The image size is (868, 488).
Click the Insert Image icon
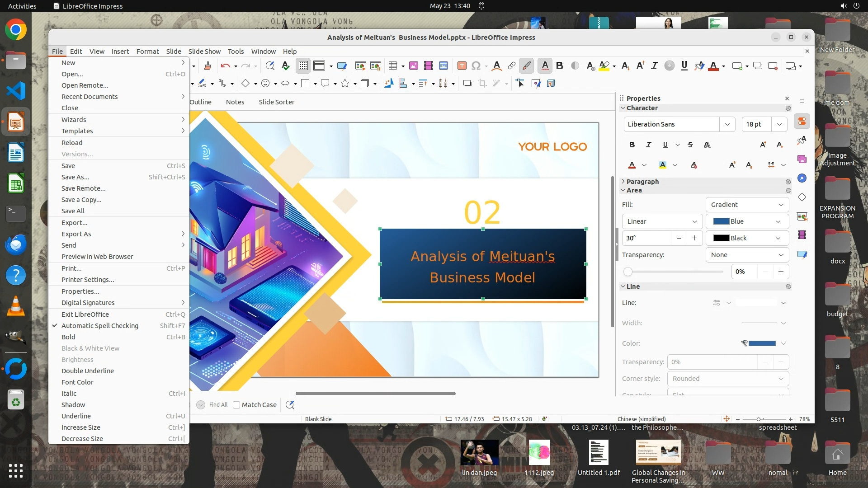pos(413,66)
